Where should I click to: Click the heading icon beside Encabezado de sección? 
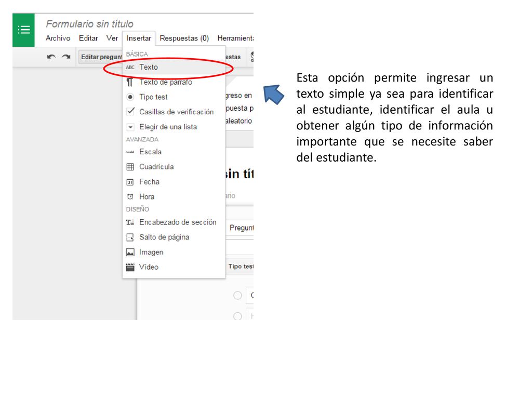tap(130, 222)
